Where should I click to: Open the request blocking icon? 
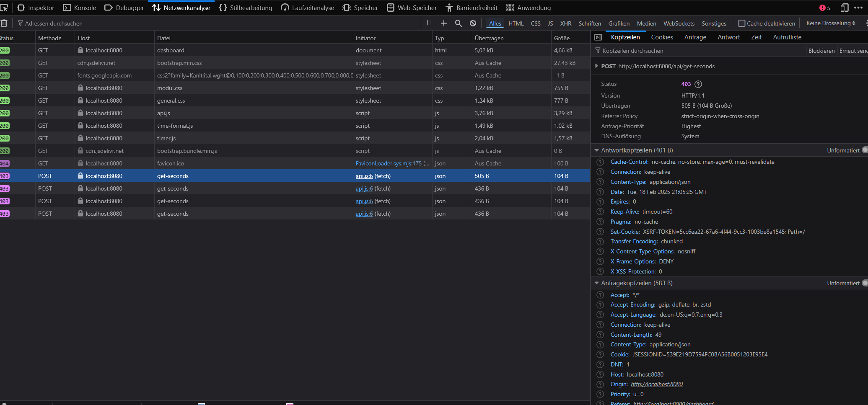pyautogui.click(x=473, y=23)
